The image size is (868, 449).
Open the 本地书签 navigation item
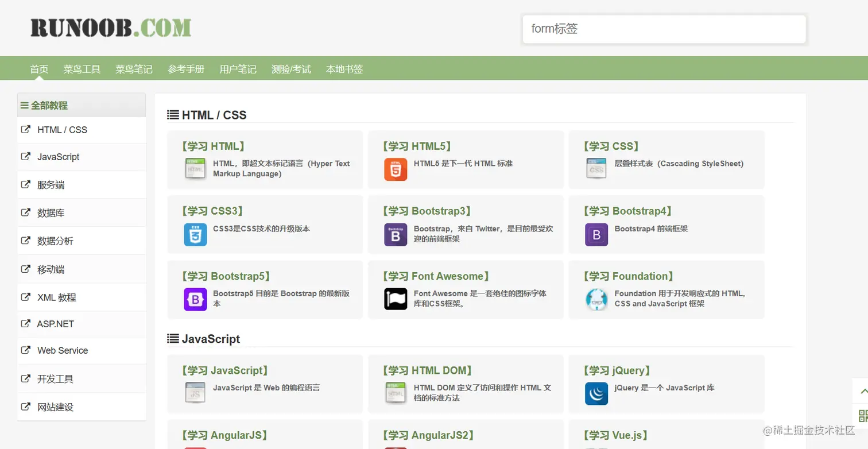point(344,69)
